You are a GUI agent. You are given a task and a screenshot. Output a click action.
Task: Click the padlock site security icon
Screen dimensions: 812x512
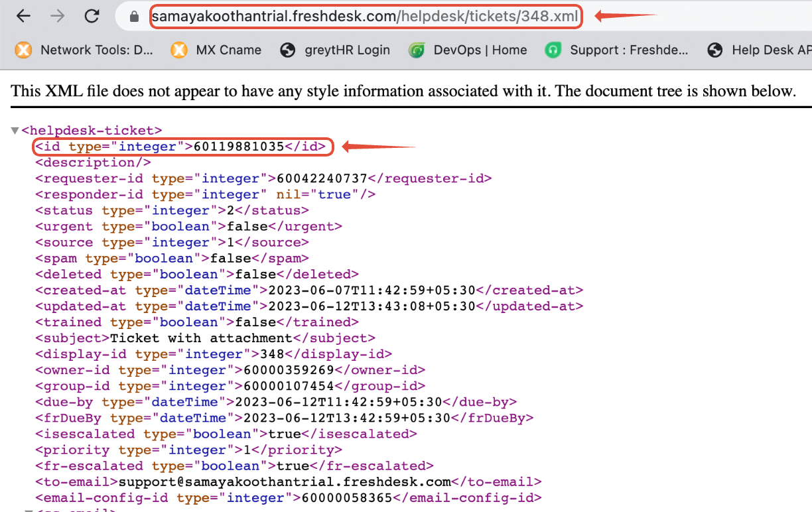[135, 17]
